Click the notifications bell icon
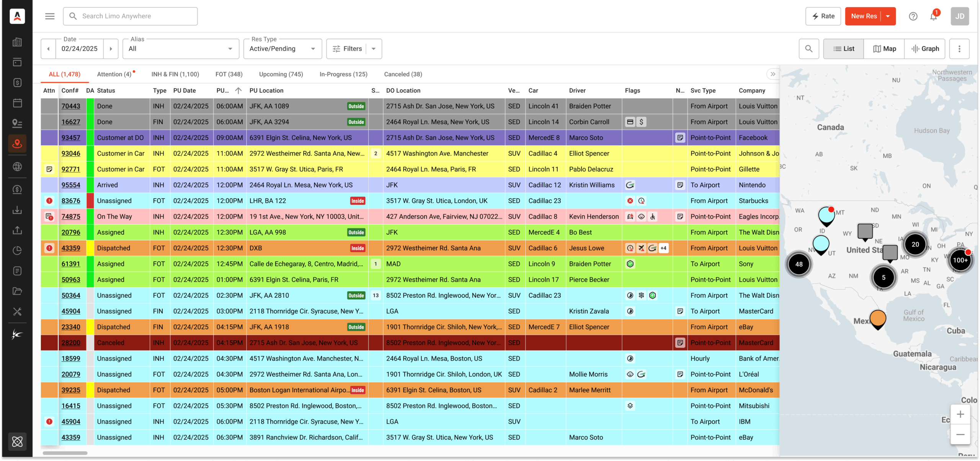This screenshot has width=980, height=461. (933, 16)
